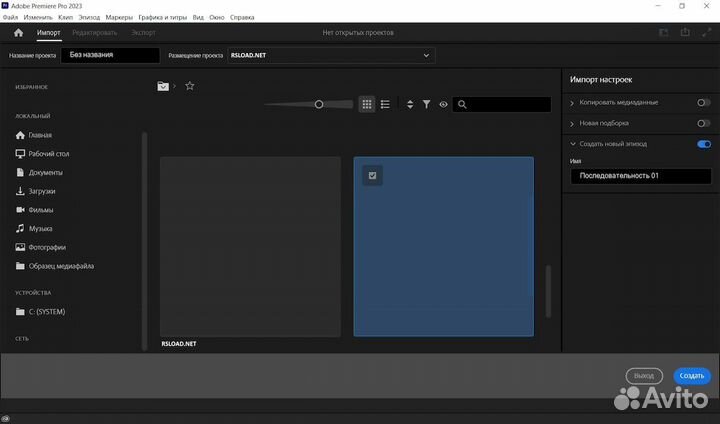Switch to the Экспорт tab
Screen dimensions: 720x424
(x=143, y=33)
